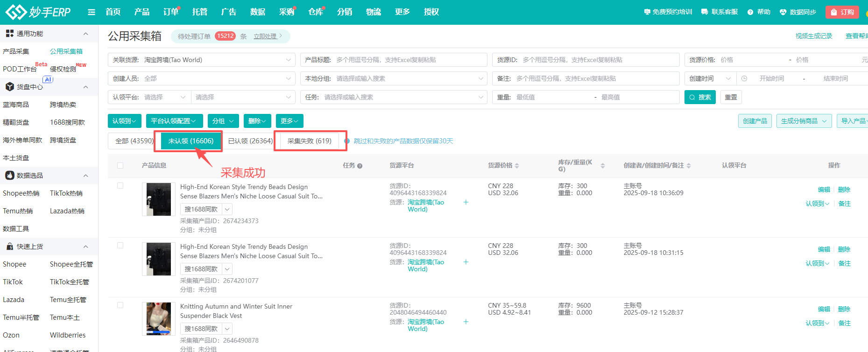
Task: Click the hamburger menu collapse icon
Action: click(92, 12)
